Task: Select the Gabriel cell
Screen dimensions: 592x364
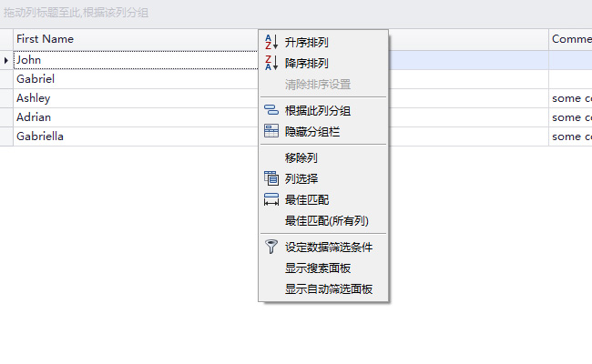Action: coord(136,79)
